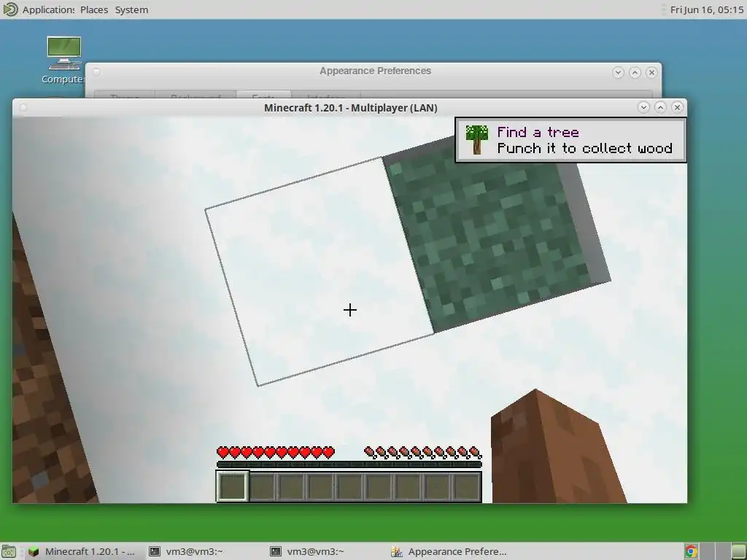The height and width of the screenshot is (560, 747).
Task: Click the Chrome icon in the system tray
Action: click(692, 551)
